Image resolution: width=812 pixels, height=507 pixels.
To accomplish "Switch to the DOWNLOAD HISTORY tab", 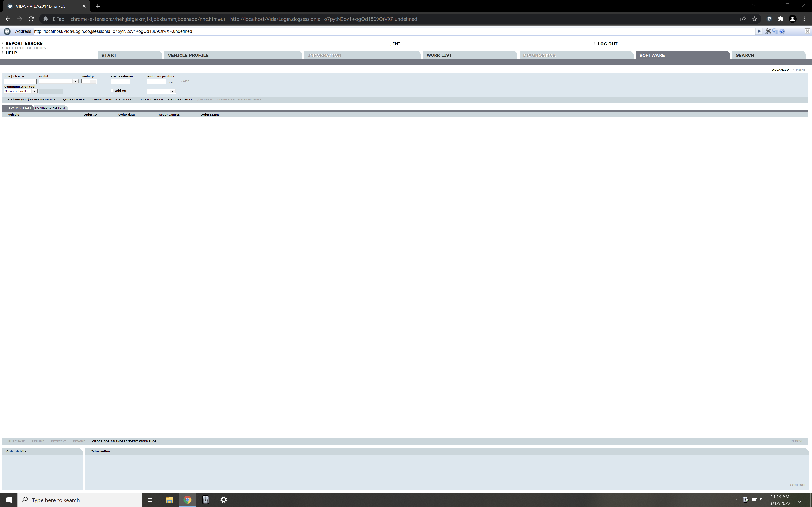I will (50, 108).
